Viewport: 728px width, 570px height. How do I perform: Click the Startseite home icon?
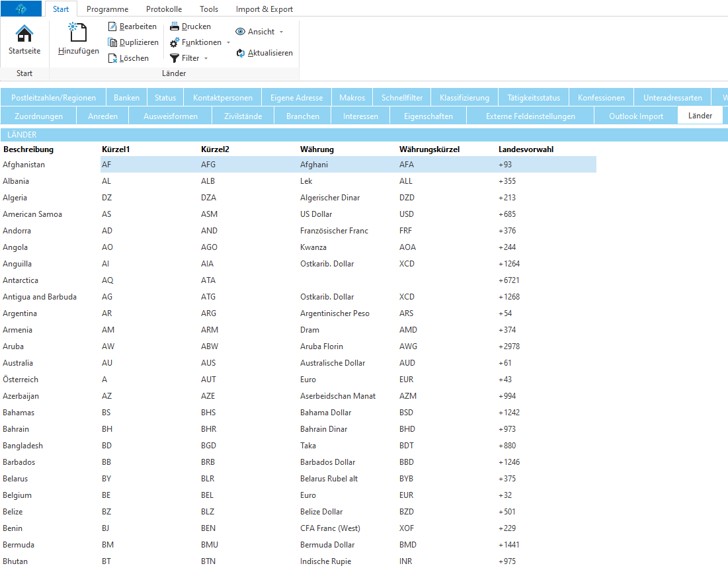pyautogui.click(x=24, y=34)
